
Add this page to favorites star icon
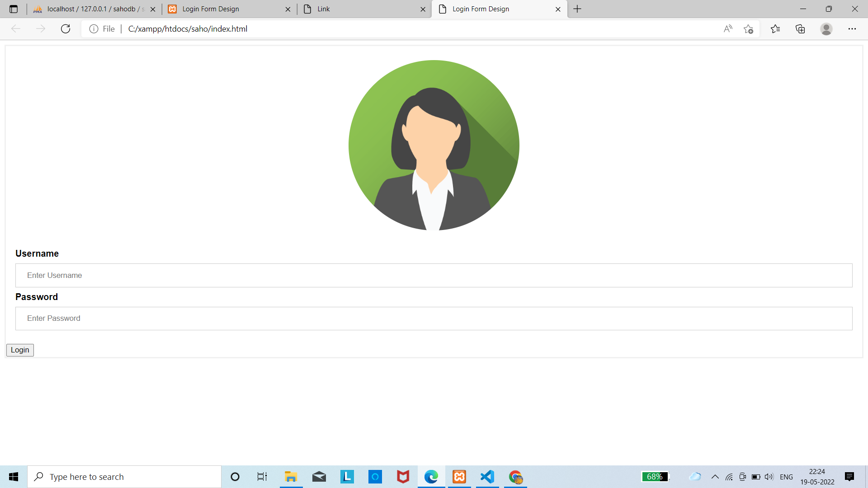click(x=748, y=29)
